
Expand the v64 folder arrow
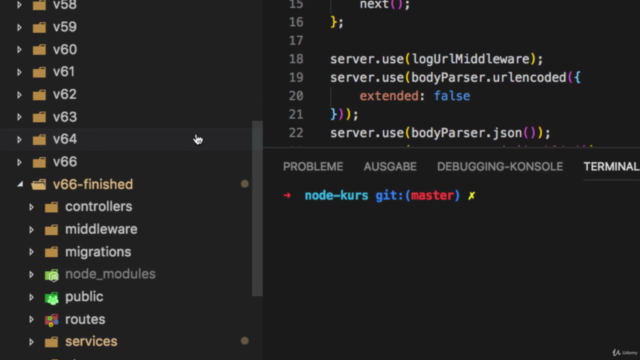coord(19,140)
